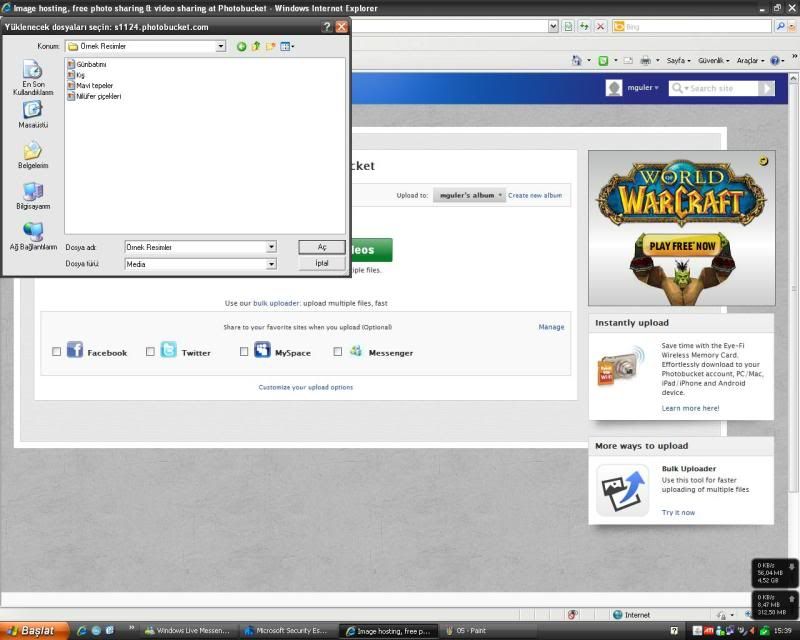Screen dimensions: 800x640
Task: Click the mguler profile avatar
Action: pos(614,88)
